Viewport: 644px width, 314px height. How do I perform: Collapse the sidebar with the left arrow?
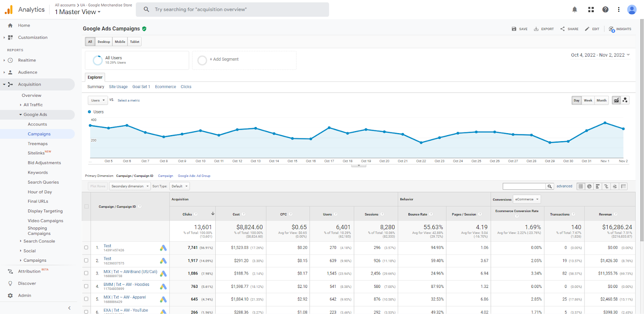point(69,308)
